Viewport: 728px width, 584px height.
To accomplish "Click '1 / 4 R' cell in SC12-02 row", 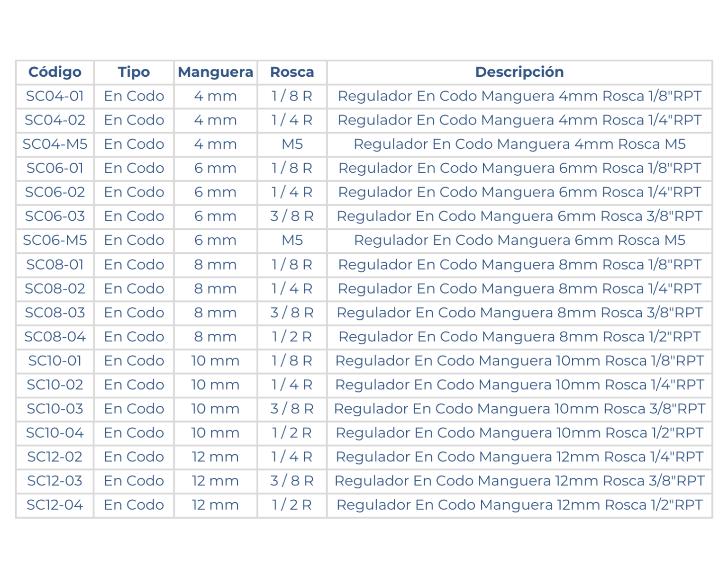I will [292, 457].
